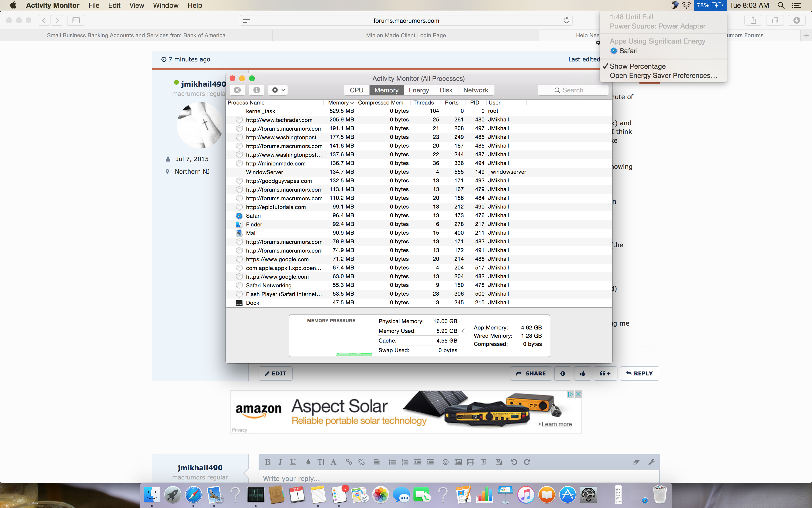Reload the page in Safari
This screenshot has height=508, width=812.
coord(566,20)
